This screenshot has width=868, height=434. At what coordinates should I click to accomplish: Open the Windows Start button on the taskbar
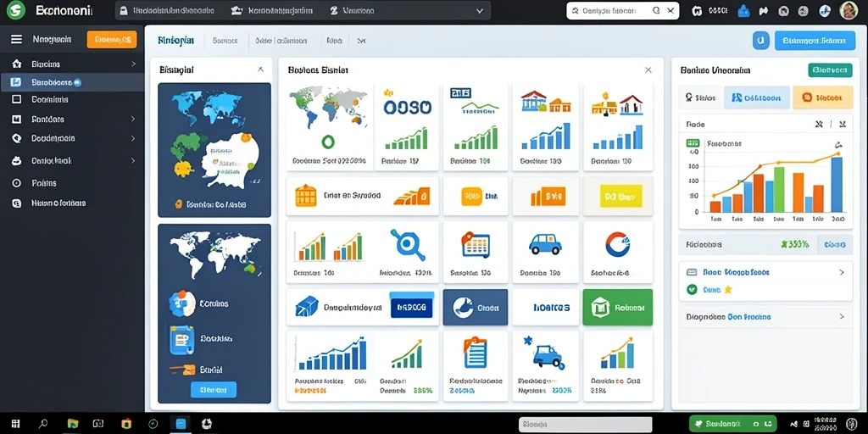click(x=15, y=424)
